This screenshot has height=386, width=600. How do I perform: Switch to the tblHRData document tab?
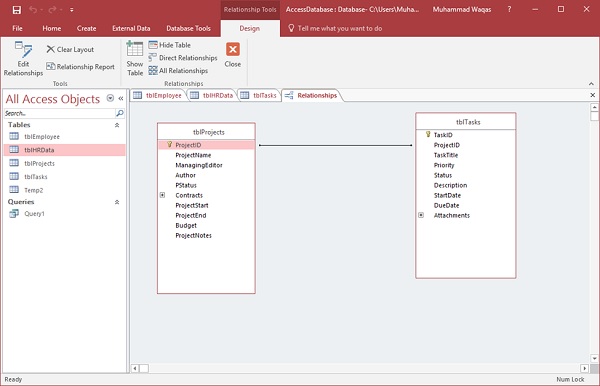(x=212, y=95)
